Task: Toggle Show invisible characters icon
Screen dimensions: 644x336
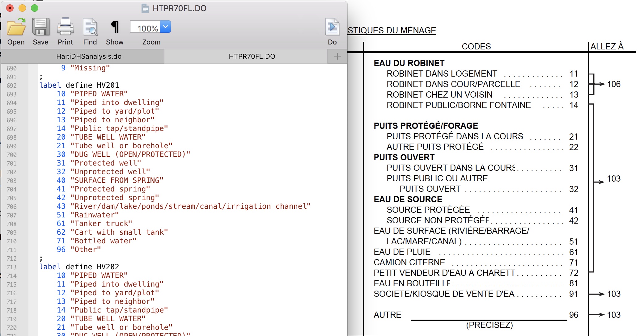Action: point(115,27)
